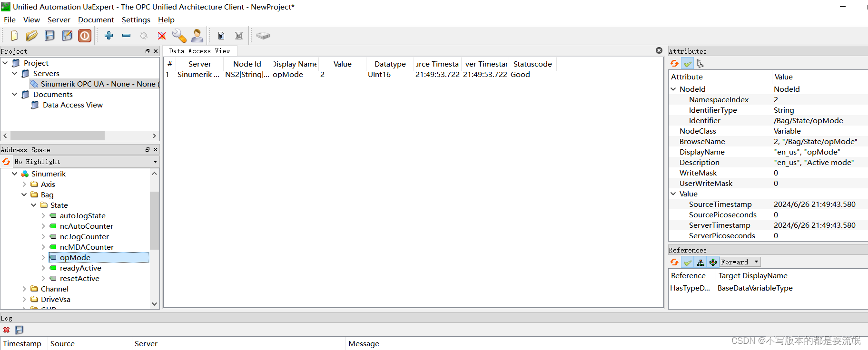Select the resetActive variable
Screen dimensions: 868x350
tap(79, 278)
